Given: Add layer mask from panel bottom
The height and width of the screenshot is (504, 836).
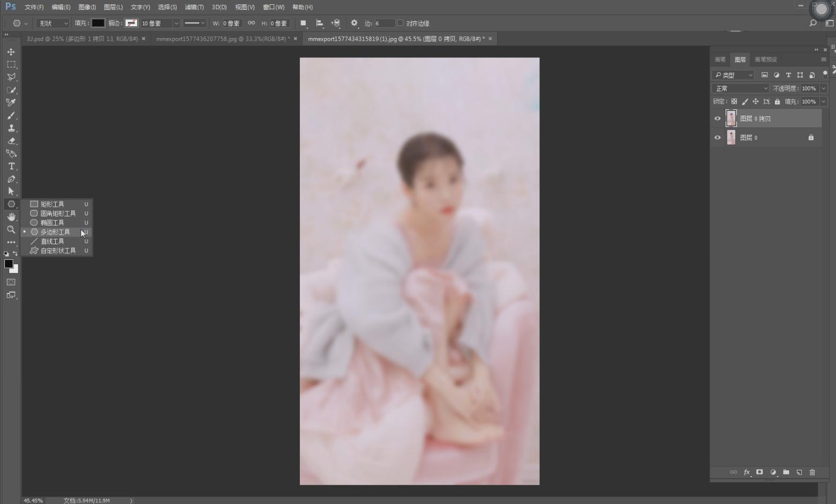Looking at the screenshot, I should pyautogui.click(x=759, y=472).
